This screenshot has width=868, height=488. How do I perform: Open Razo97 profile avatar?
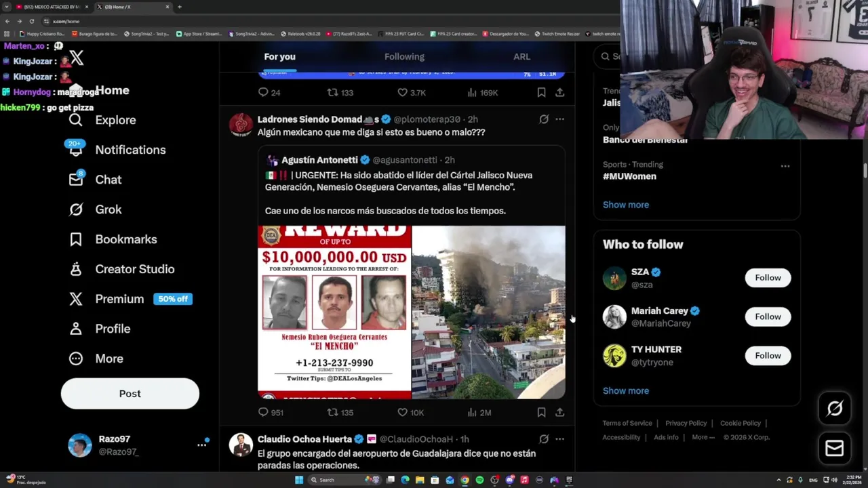point(80,445)
